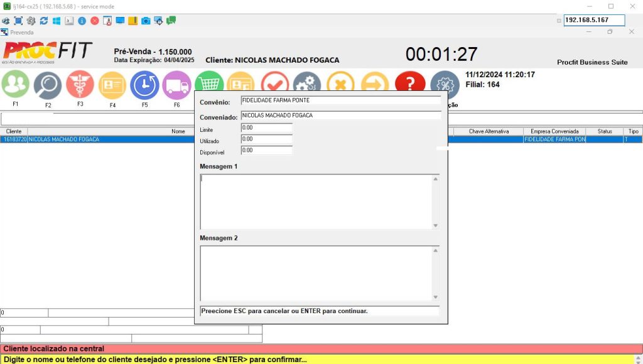Screen dimensions: 643x364
Task: Open the red question mark help icon
Action: pos(409,81)
